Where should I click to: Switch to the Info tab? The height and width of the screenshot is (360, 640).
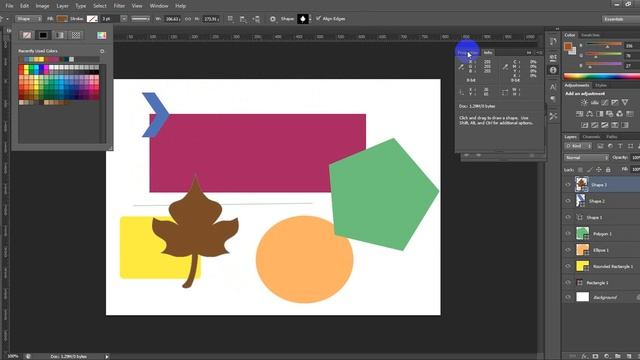coord(488,53)
